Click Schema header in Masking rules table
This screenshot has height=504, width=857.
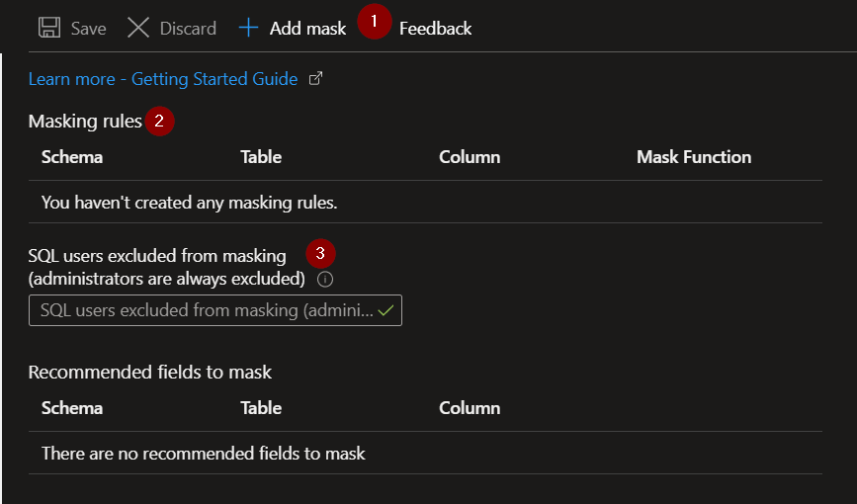[72, 157]
